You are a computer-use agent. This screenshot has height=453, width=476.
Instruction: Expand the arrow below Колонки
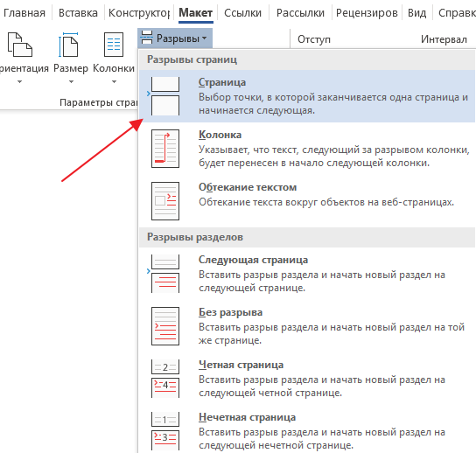114,81
